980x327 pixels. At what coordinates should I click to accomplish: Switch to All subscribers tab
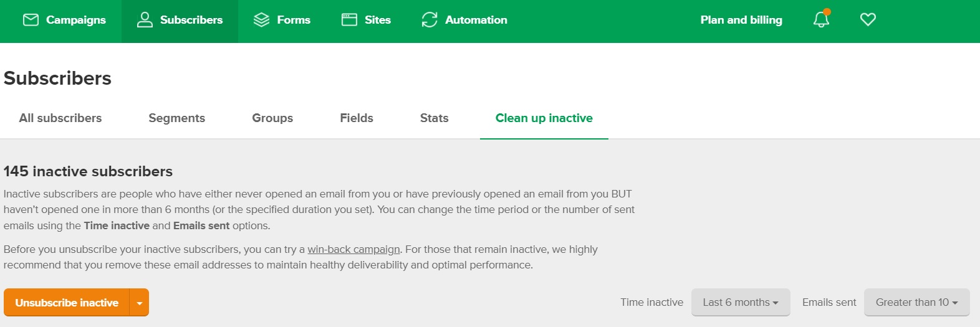(60, 118)
